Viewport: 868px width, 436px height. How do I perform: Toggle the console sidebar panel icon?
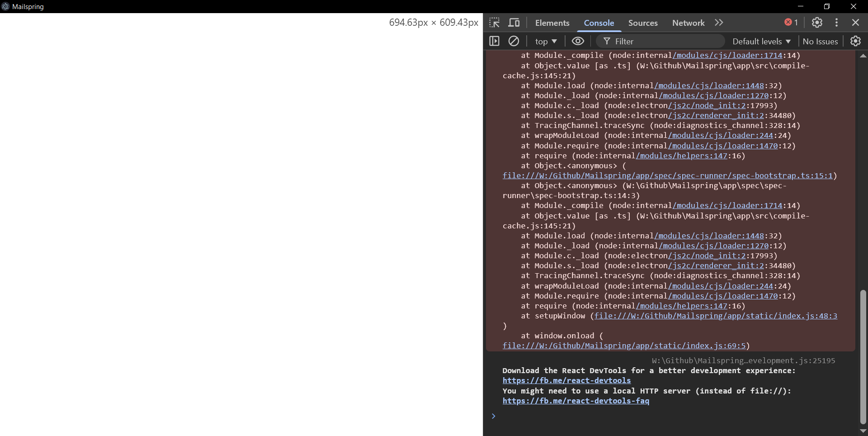[494, 41]
